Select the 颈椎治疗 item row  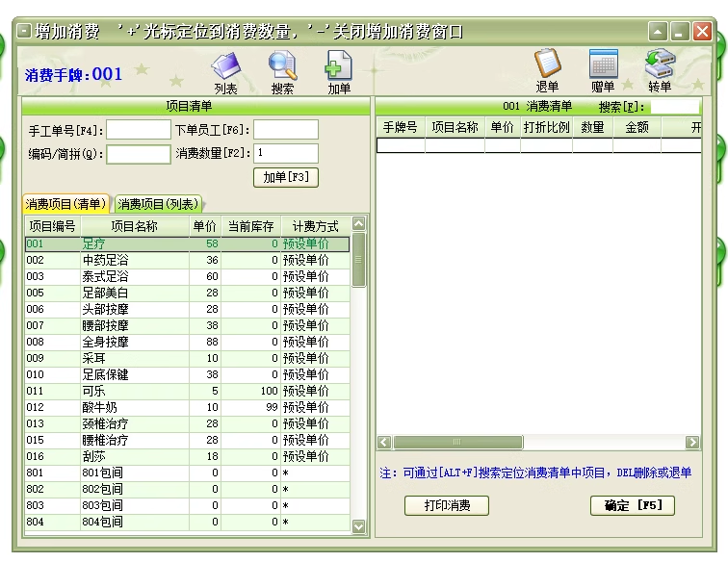click(x=187, y=423)
